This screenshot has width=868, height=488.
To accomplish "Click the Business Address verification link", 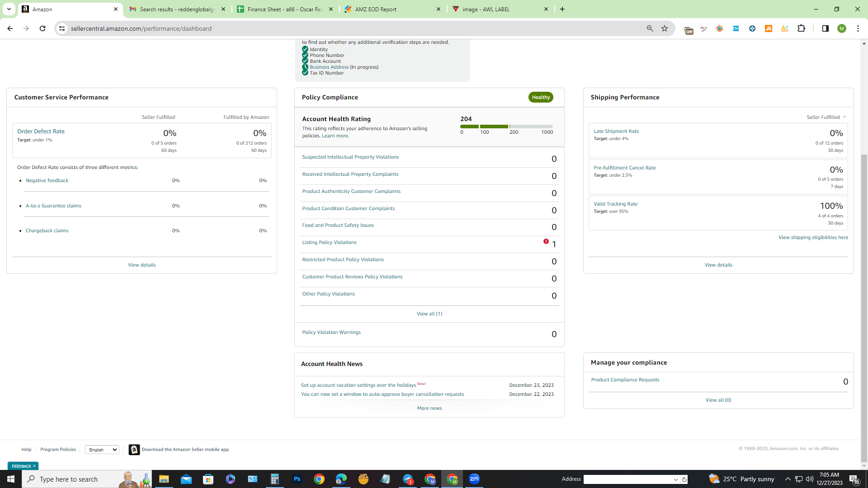I will 329,67.
